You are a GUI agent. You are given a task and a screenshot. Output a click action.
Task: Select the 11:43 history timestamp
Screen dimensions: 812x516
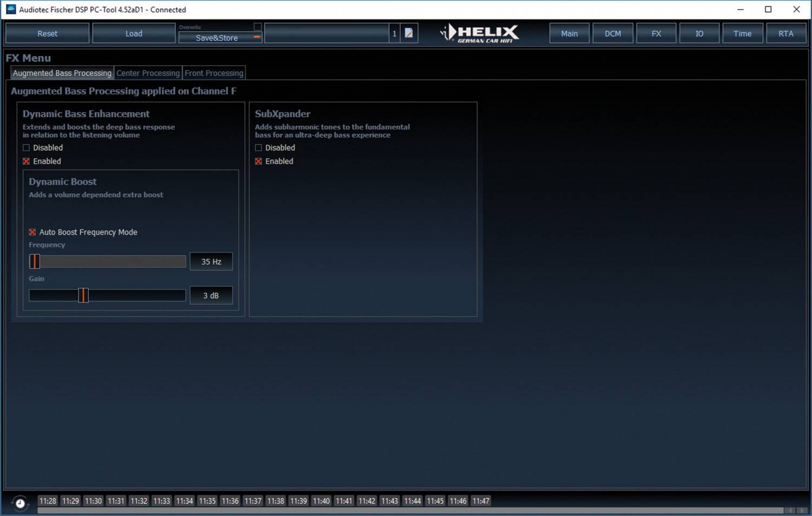click(389, 501)
